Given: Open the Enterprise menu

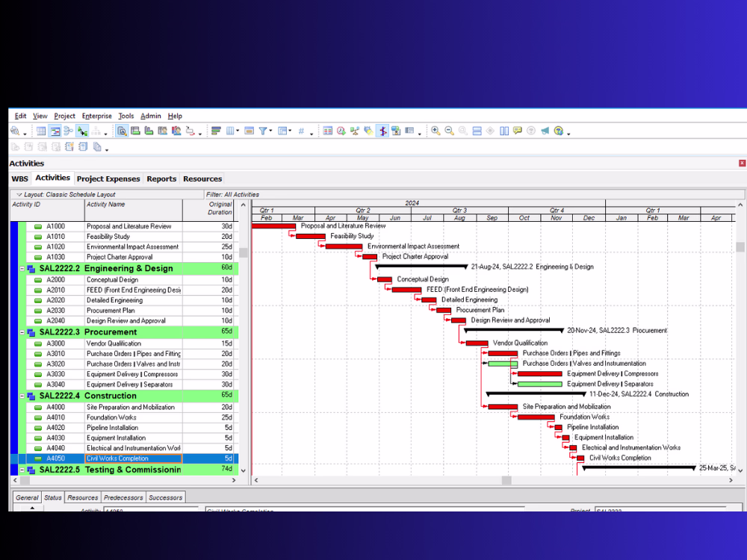Looking at the screenshot, I should coord(96,116).
